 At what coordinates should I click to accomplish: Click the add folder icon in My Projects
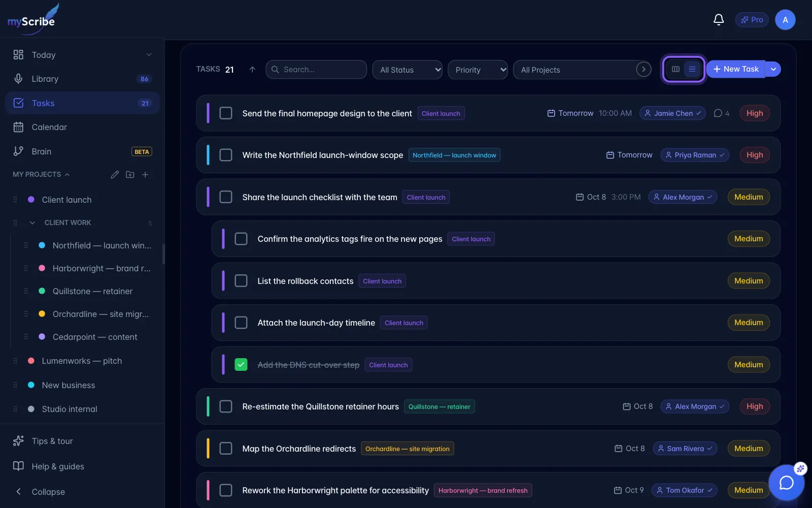pyautogui.click(x=130, y=174)
